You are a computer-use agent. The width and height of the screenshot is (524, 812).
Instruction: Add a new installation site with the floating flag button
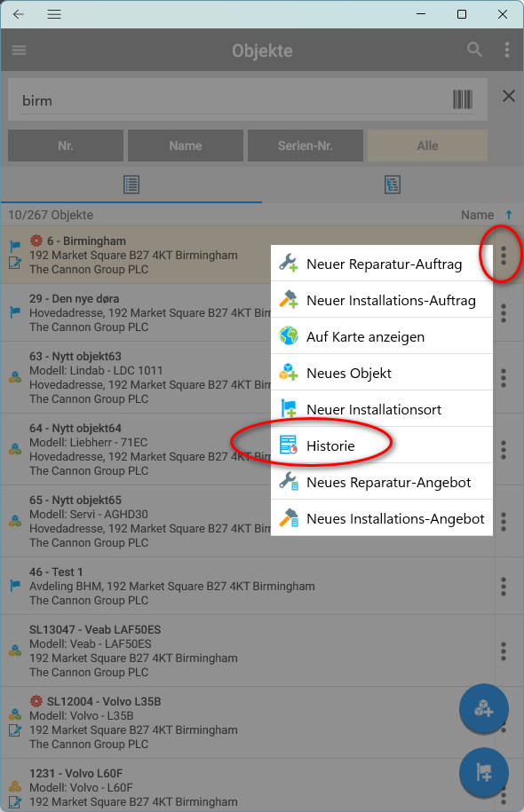483,773
